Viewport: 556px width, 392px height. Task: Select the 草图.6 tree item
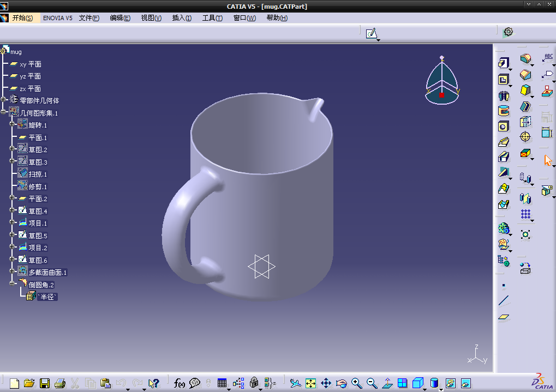pyautogui.click(x=38, y=260)
